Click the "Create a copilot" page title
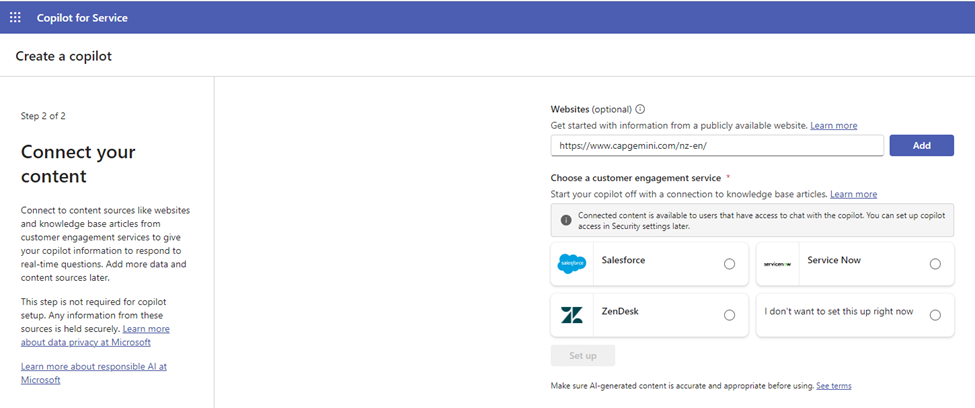 [x=63, y=57]
